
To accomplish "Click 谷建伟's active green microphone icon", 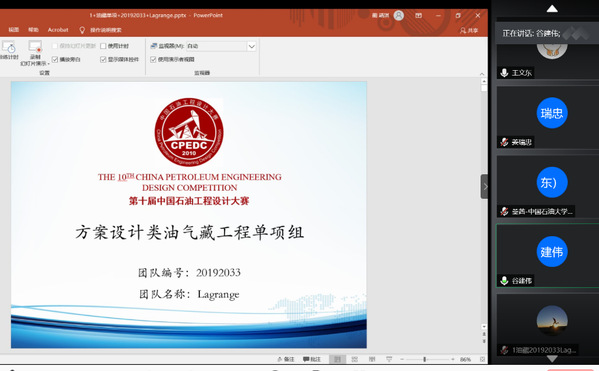I will pyautogui.click(x=504, y=280).
